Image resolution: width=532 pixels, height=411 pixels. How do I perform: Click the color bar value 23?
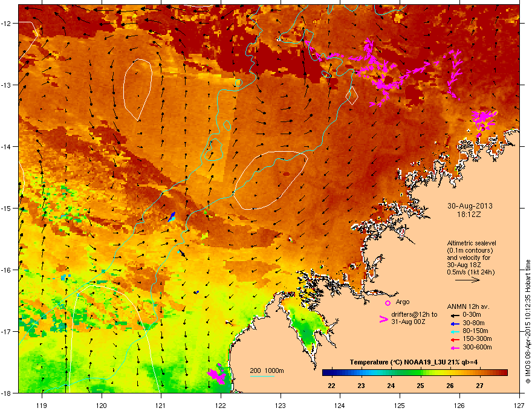click(362, 386)
